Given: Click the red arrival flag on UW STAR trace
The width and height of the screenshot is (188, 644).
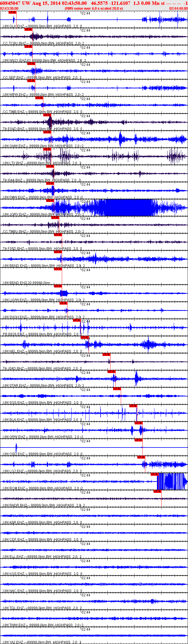Looking at the screenshot, I should [x=111, y=372].
